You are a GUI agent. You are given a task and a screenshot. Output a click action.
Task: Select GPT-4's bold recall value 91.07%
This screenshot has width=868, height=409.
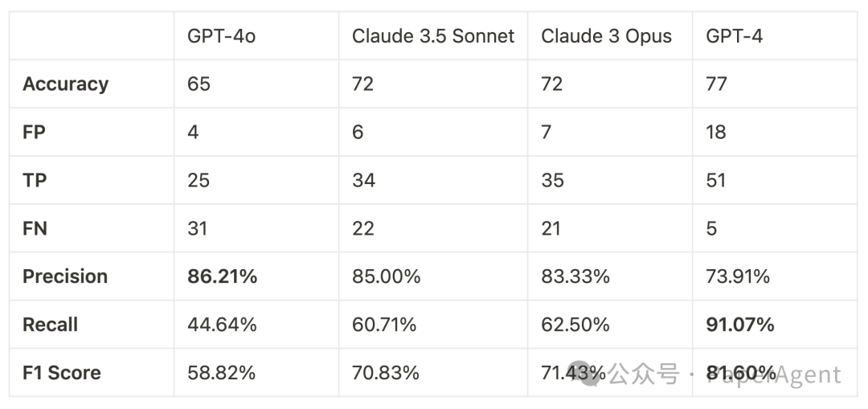click(740, 325)
